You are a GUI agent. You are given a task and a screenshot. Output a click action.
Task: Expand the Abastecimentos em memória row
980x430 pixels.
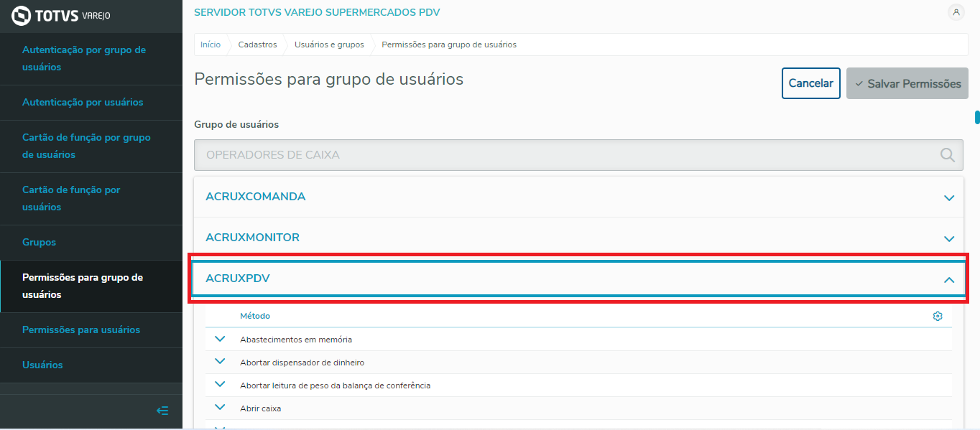[221, 339]
